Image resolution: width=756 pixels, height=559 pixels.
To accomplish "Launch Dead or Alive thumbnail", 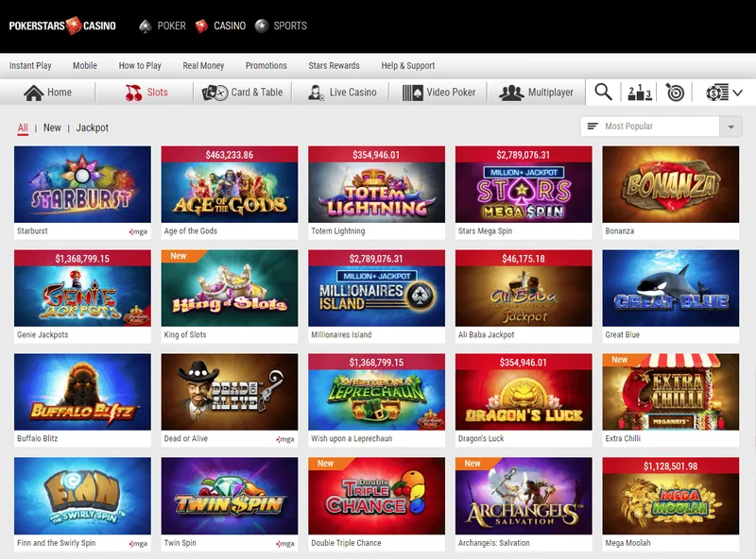I will [x=230, y=392].
